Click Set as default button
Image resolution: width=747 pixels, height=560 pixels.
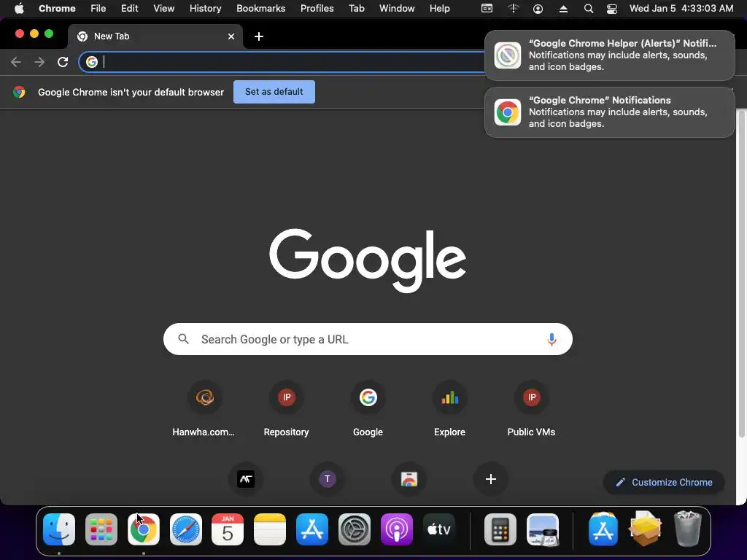[274, 92]
